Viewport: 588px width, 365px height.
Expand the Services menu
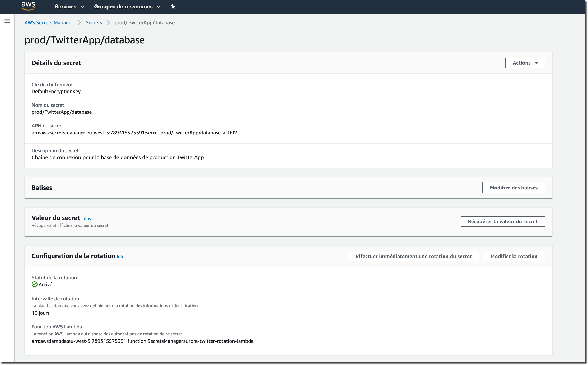click(69, 7)
